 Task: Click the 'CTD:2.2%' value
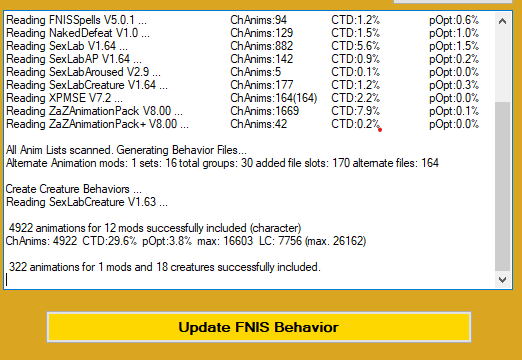tap(355, 98)
